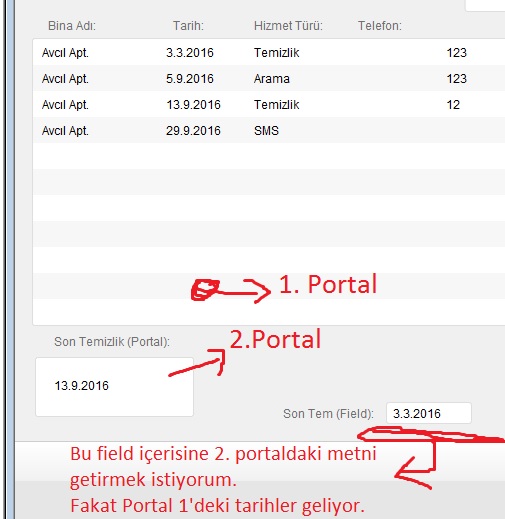This screenshot has width=505, height=519.
Task: Click the 29.9.2016 date cell
Action: 193,131
